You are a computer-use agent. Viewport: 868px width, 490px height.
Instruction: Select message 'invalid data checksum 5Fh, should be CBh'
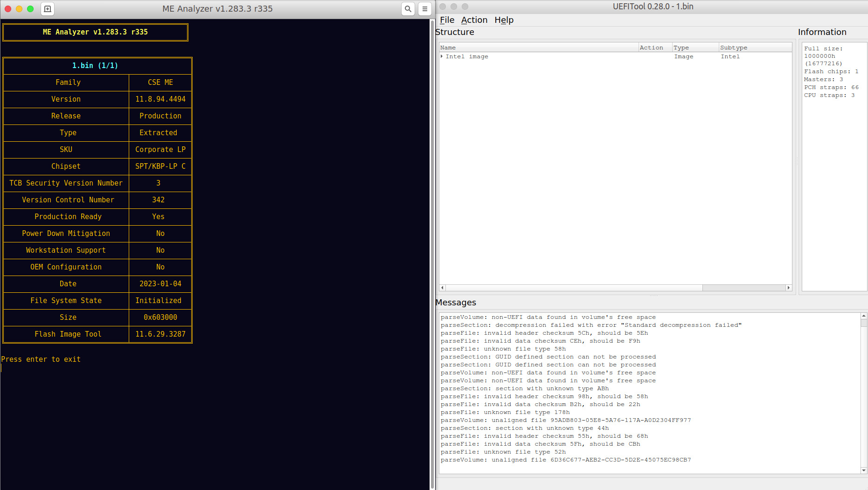click(540, 444)
